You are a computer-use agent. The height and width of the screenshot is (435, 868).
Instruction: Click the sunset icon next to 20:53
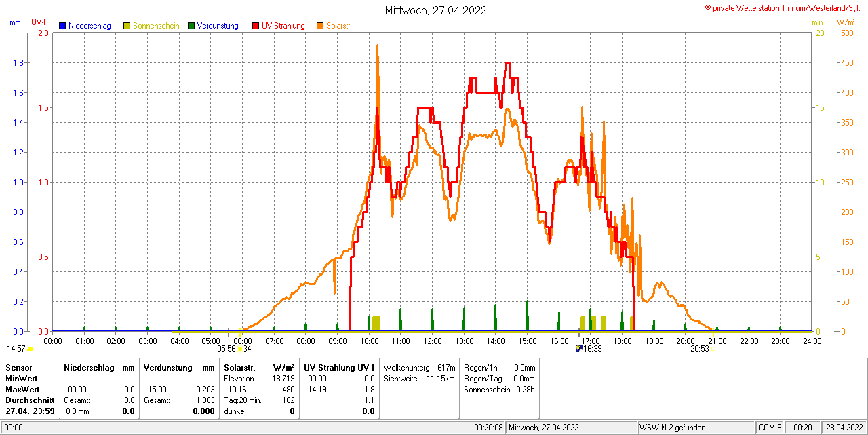713,349
